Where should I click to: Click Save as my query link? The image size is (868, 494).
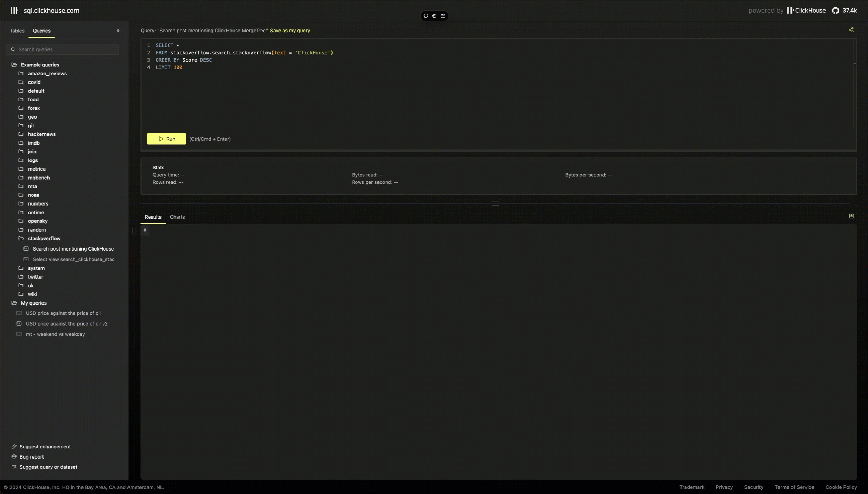pos(290,31)
